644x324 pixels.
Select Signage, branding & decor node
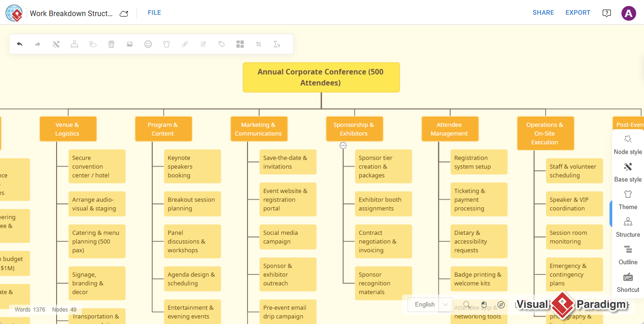[97, 283]
